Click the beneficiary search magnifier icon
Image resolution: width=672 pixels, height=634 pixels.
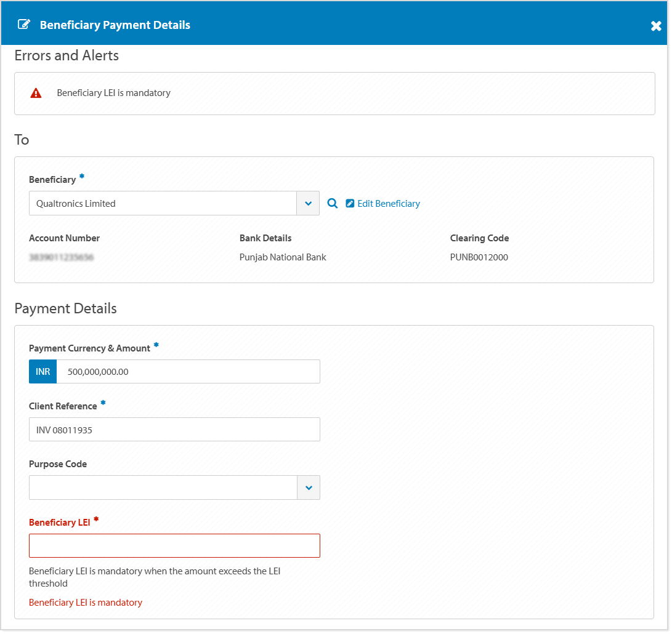pos(333,204)
